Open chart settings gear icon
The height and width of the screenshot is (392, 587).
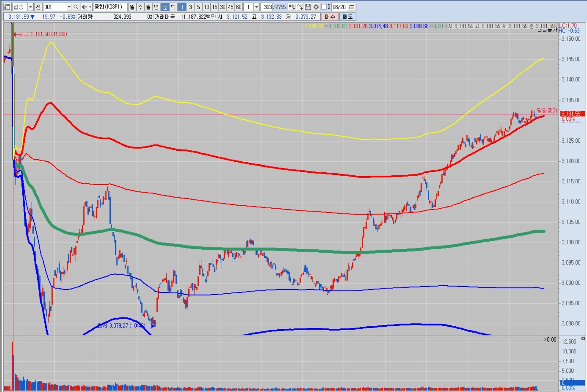316,7
